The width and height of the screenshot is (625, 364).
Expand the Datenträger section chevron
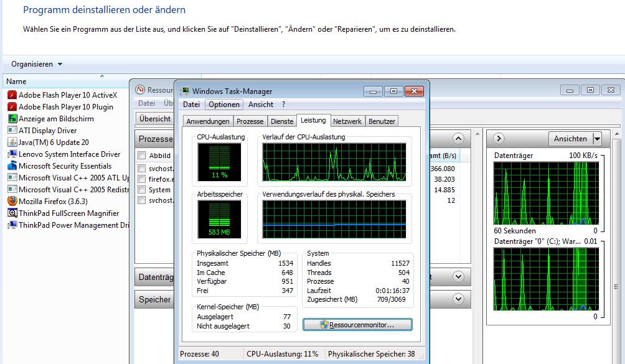point(458,277)
